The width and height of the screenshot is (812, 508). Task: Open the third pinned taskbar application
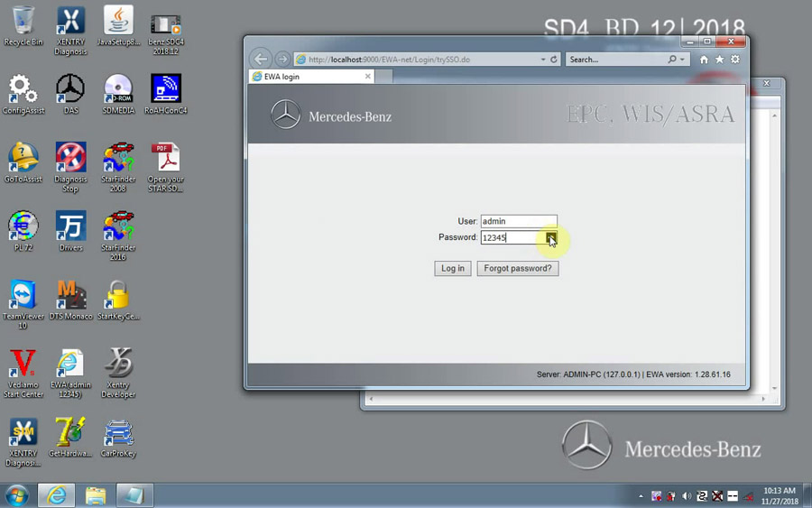point(134,495)
